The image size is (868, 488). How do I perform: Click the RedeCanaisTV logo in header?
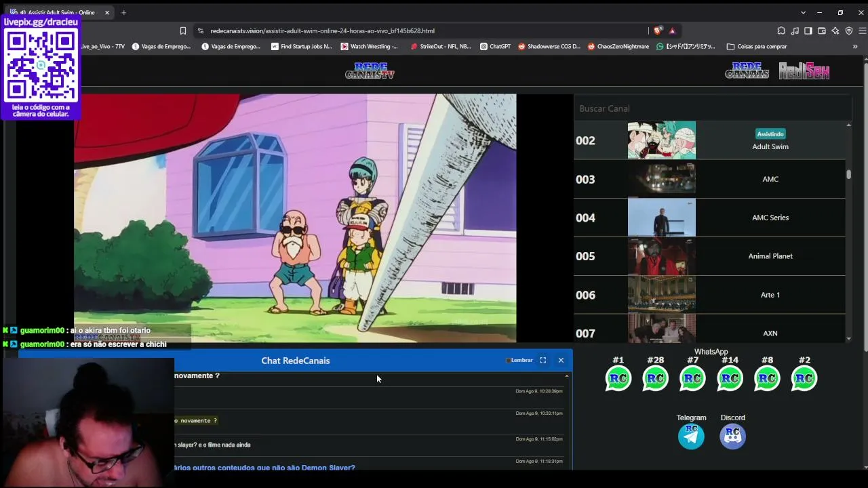(370, 71)
